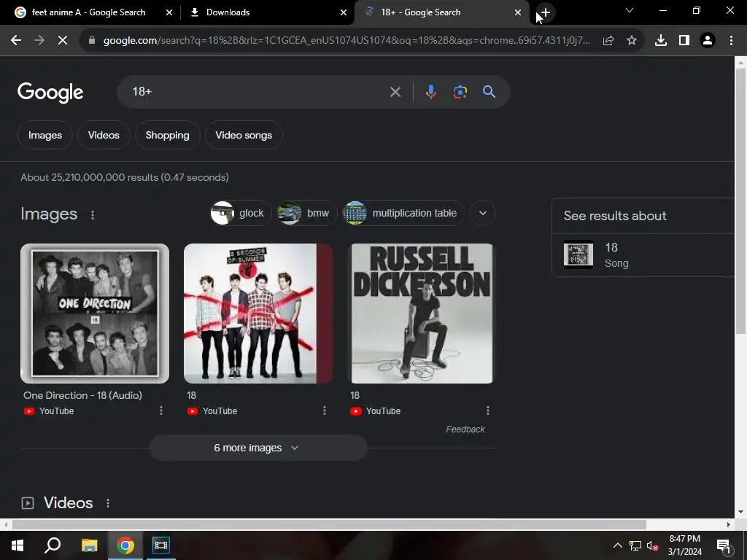Filter results by Video songs
Screen dimensions: 747x560
click(244, 135)
